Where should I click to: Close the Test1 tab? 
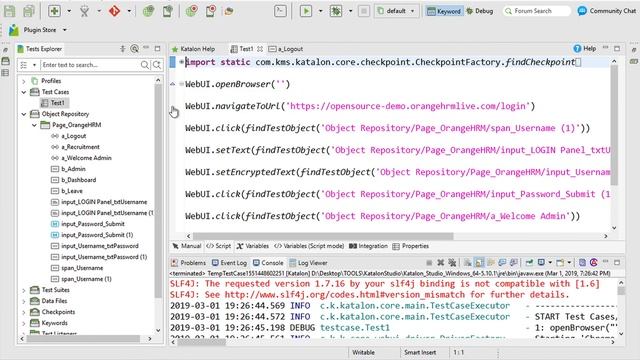click(x=260, y=49)
